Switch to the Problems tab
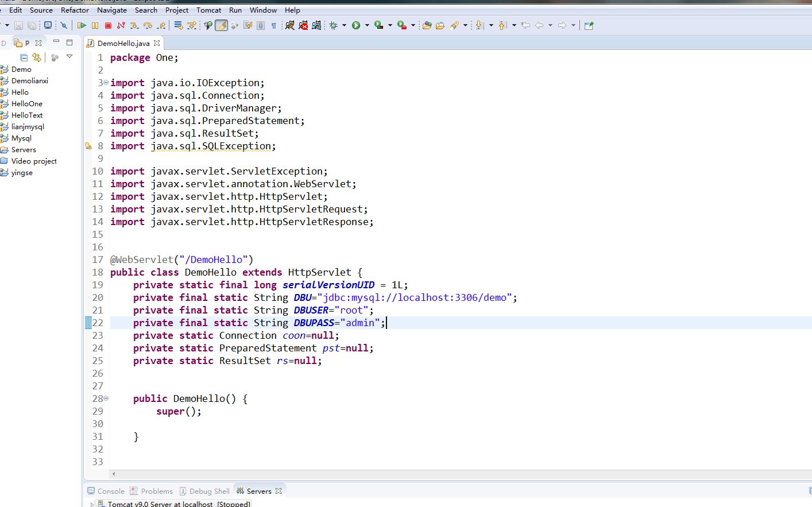 point(151,491)
